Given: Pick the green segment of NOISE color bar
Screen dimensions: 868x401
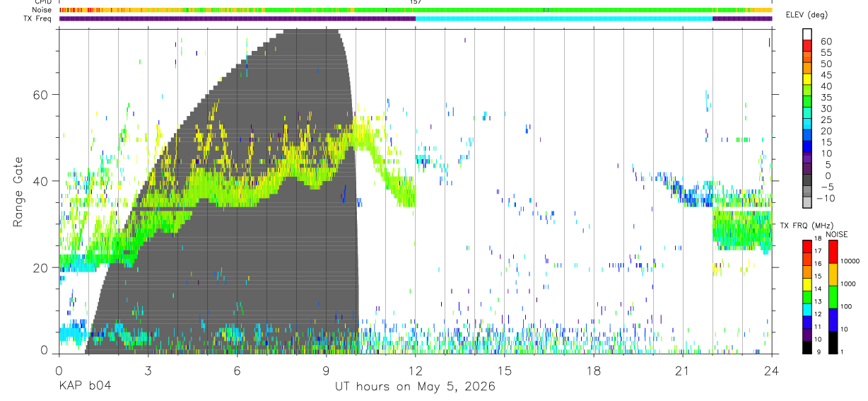Looking at the screenshot, I should pyautogui.click(x=833, y=296).
